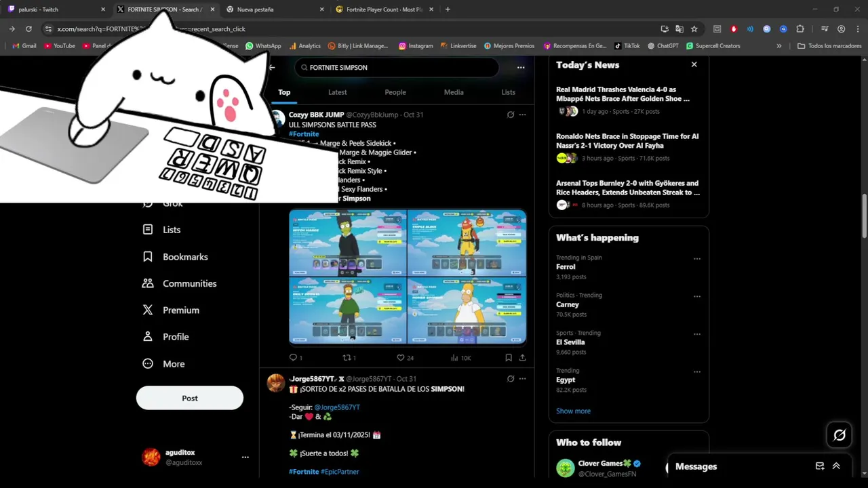
Task: Click Grok icon on Cozyy BBK JUMP post
Action: pos(511,115)
